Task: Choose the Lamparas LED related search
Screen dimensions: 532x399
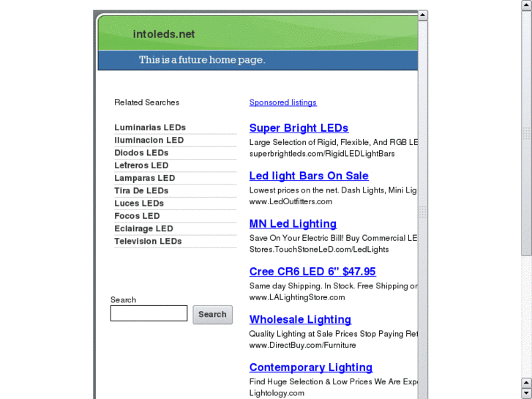Action: click(x=145, y=178)
